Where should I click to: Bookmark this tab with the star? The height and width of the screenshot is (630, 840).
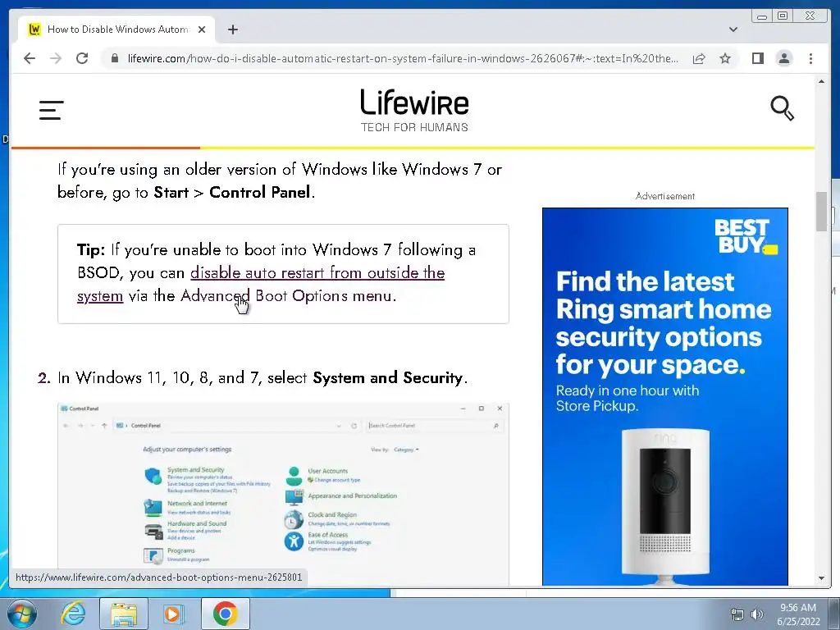click(725, 58)
